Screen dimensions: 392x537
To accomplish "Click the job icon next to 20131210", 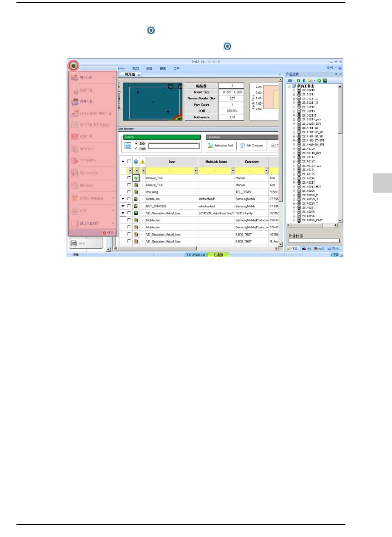I will point(299,90).
